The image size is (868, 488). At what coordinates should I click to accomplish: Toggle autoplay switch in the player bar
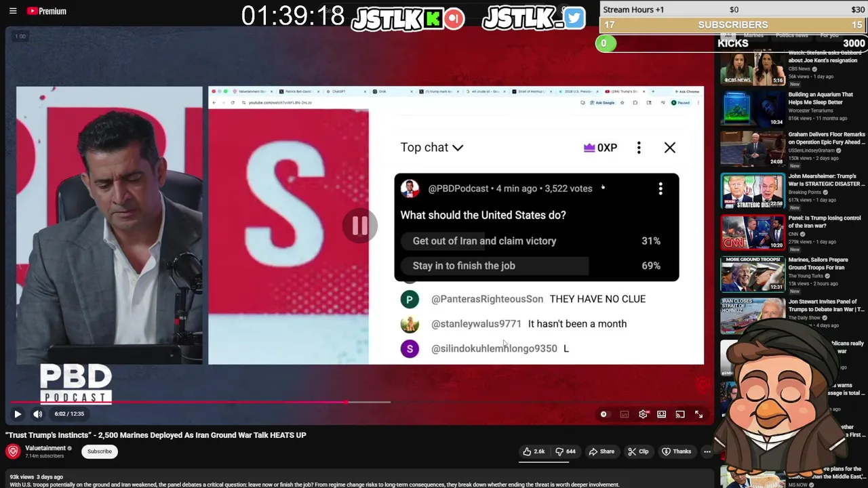tap(603, 414)
